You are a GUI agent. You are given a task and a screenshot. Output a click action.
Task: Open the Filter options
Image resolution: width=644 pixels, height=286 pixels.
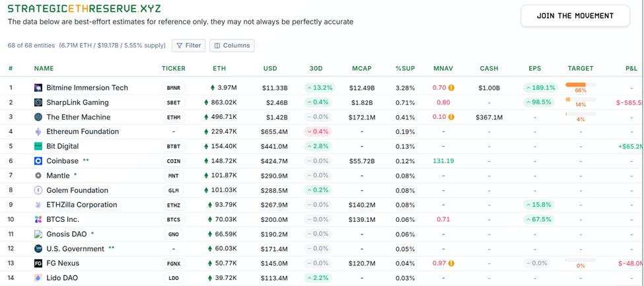pyautogui.click(x=188, y=46)
